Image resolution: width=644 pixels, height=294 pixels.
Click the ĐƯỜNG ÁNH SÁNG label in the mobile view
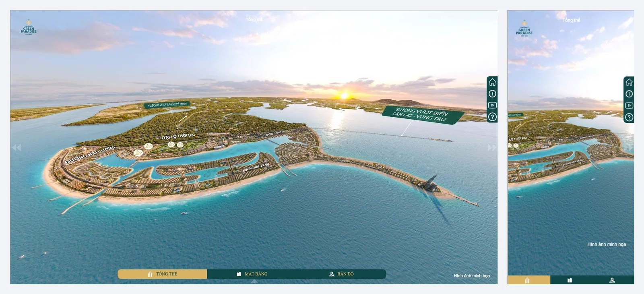572,162
